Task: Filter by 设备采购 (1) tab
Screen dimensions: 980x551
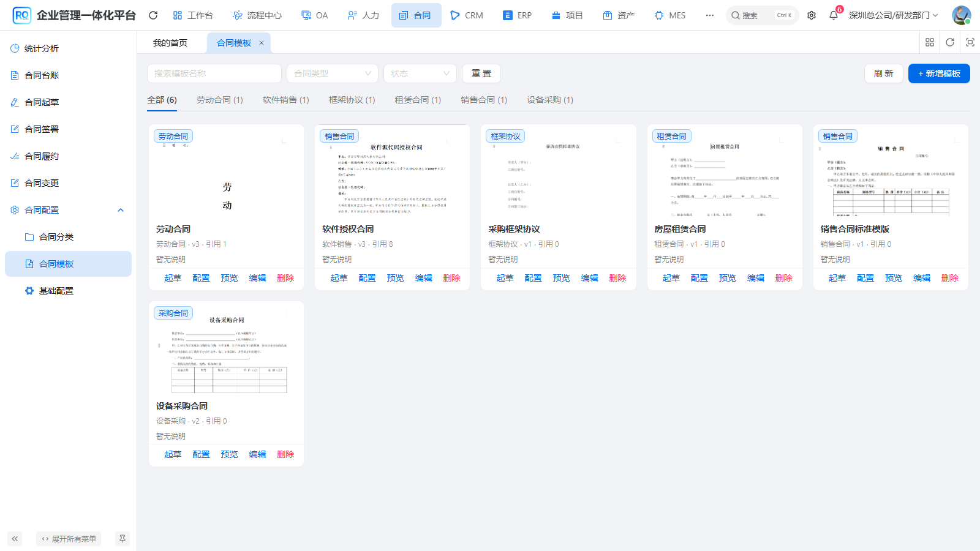Action: (550, 100)
